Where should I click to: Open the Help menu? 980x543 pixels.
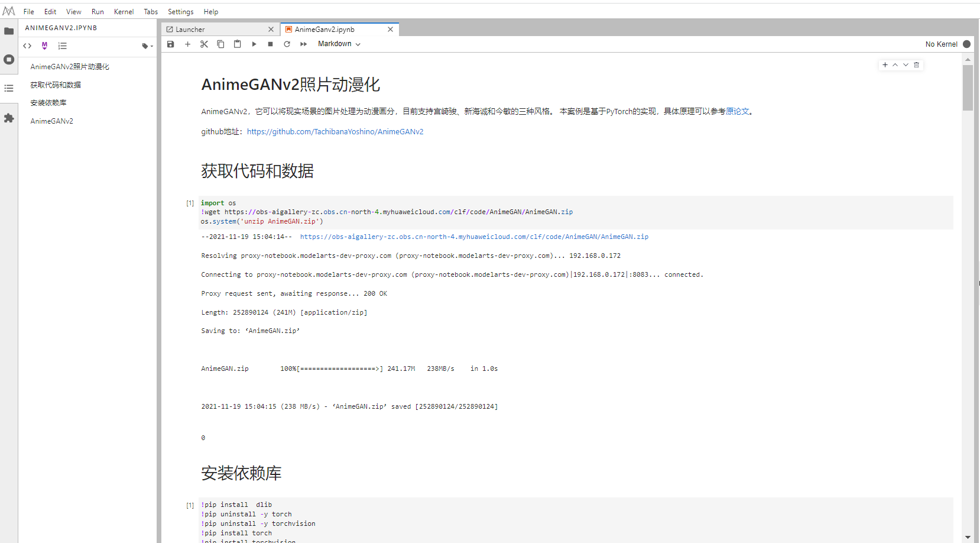click(211, 12)
